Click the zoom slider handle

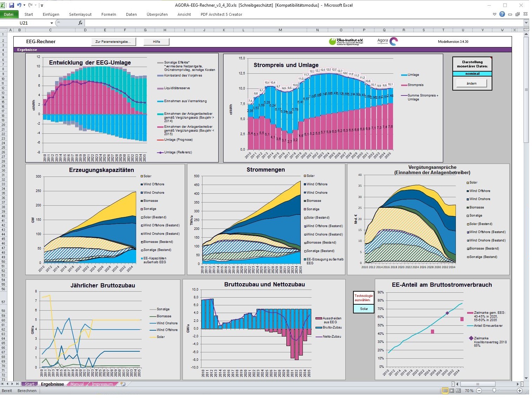pyautogui.click(x=494, y=391)
